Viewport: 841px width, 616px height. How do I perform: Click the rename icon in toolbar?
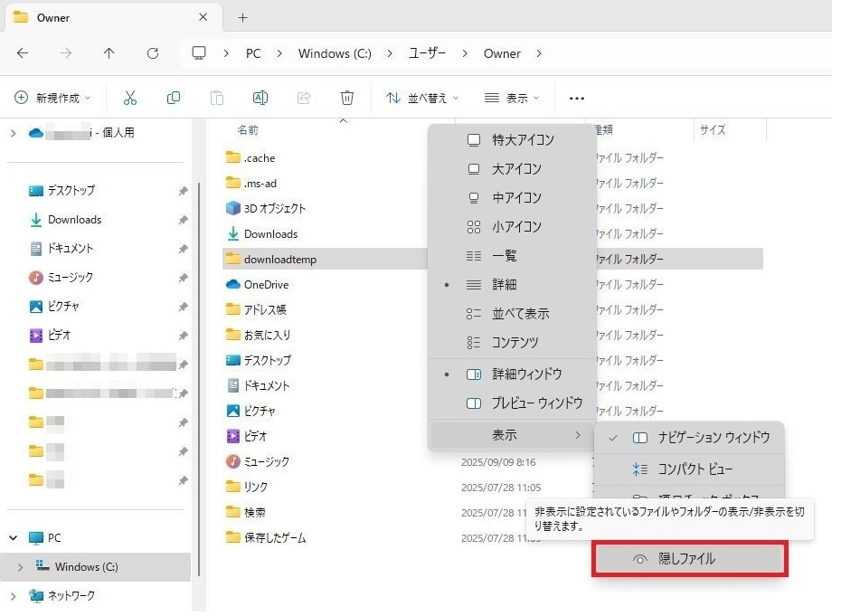(260, 98)
